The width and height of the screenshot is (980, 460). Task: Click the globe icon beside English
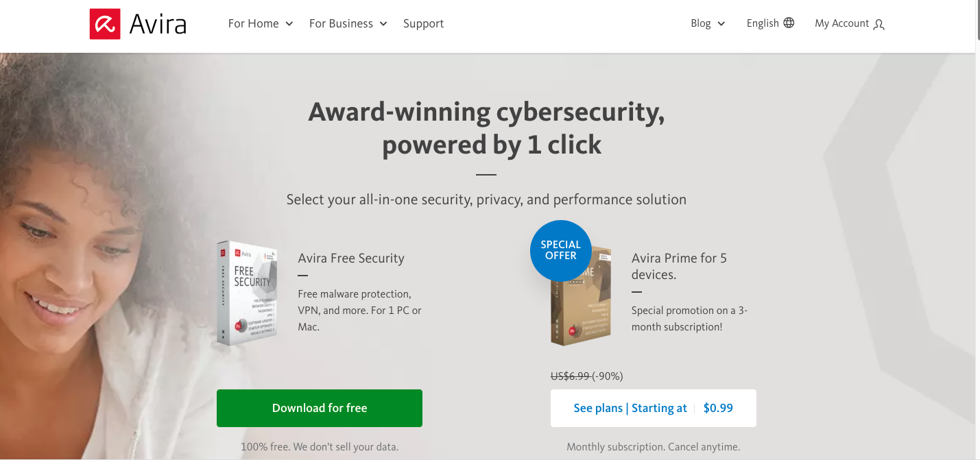789,23
